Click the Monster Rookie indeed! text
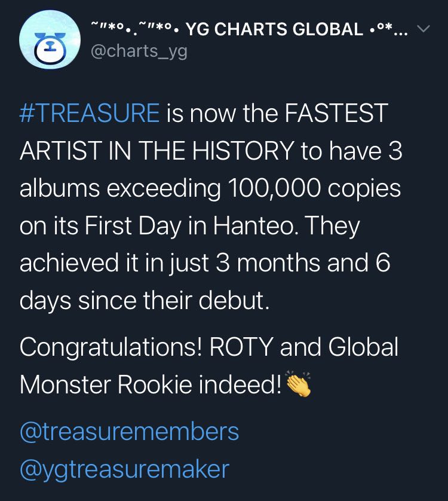 [x=151, y=384]
